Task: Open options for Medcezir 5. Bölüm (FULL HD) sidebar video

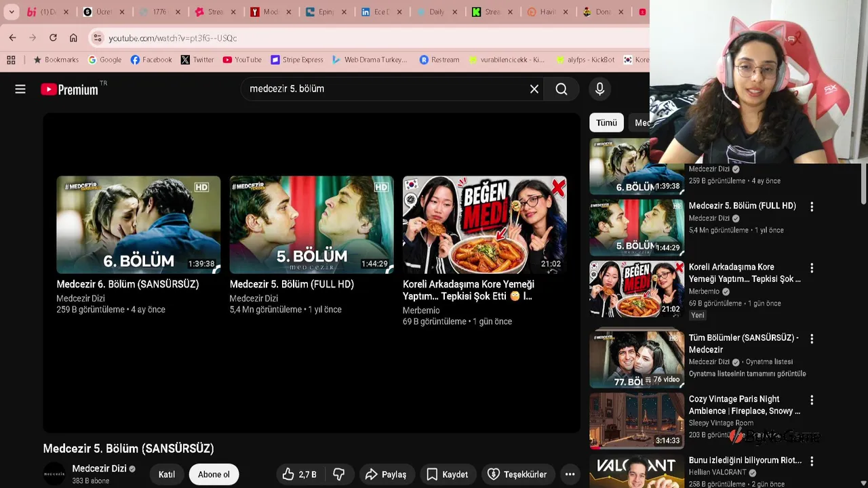Action: pos(812,207)
